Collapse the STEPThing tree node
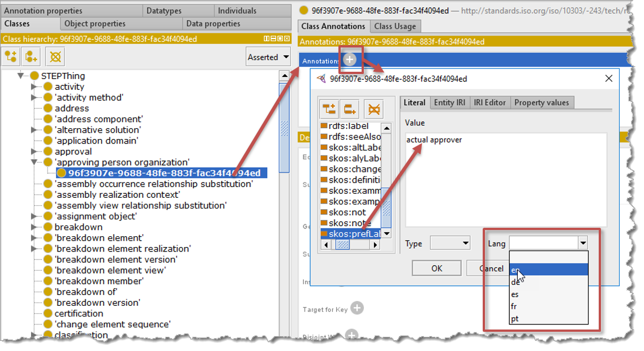 click(x=22, y=76)
